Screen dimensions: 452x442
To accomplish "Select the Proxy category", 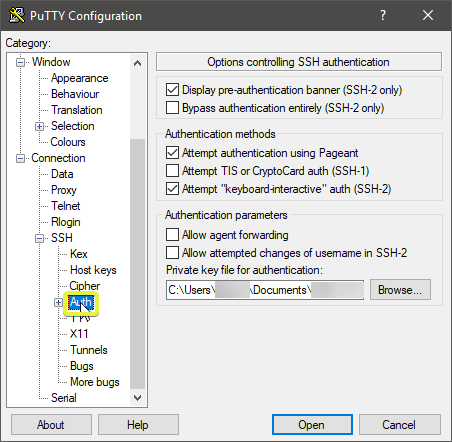I will pos(64,190).
